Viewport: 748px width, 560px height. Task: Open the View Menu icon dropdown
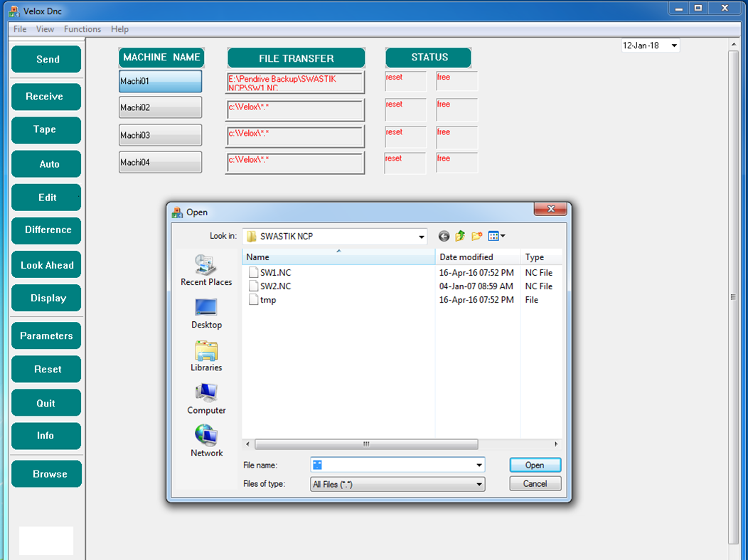[496, 236]
